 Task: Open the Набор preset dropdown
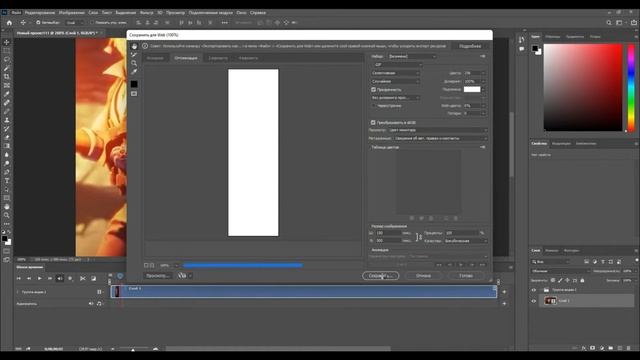click(412, 56)
